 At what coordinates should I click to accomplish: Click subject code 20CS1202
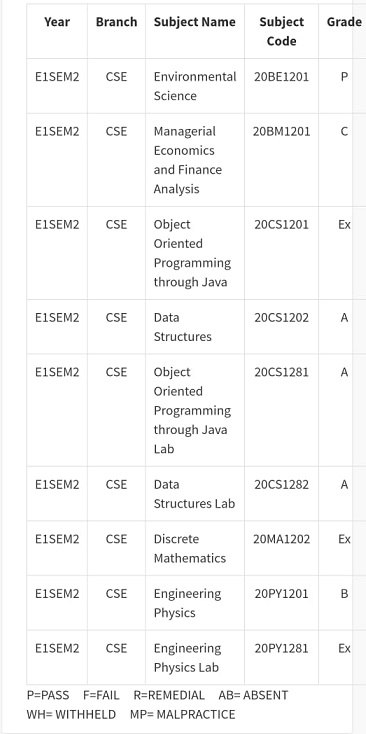click(282, 317)
